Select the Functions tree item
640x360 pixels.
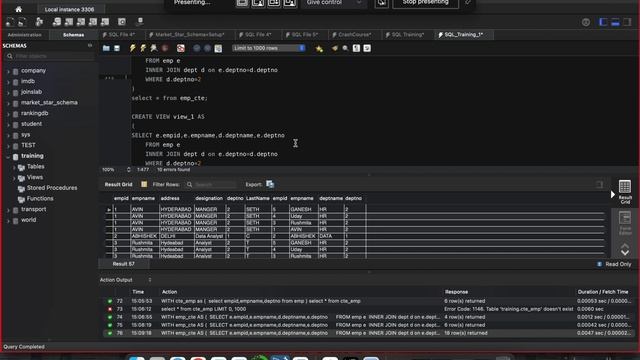click(x=40, y=199)
